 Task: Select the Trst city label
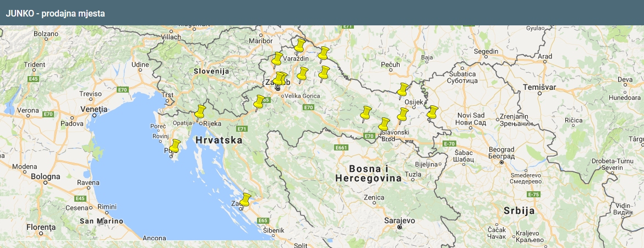[x=168, y=95]
